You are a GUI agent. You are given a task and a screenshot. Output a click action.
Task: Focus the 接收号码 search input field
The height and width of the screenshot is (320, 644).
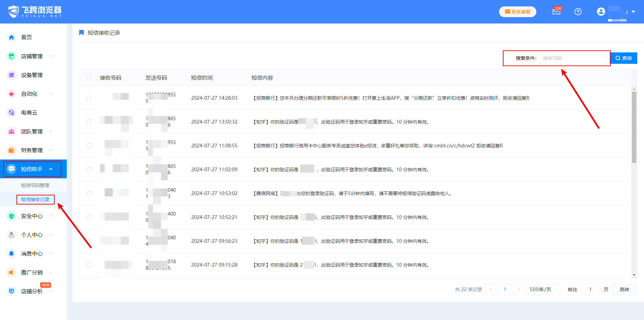574,58
